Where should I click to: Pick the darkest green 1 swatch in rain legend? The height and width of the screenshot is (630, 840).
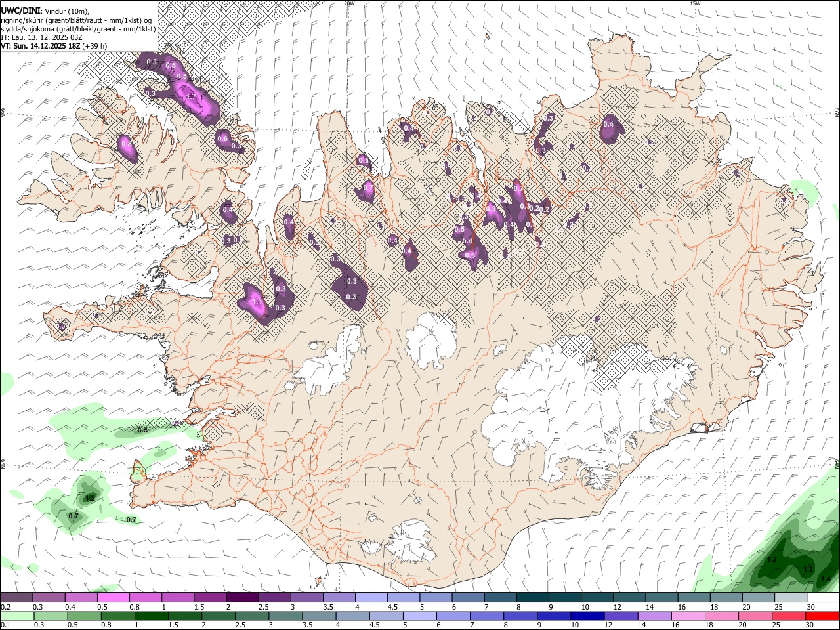coord(152,616)
